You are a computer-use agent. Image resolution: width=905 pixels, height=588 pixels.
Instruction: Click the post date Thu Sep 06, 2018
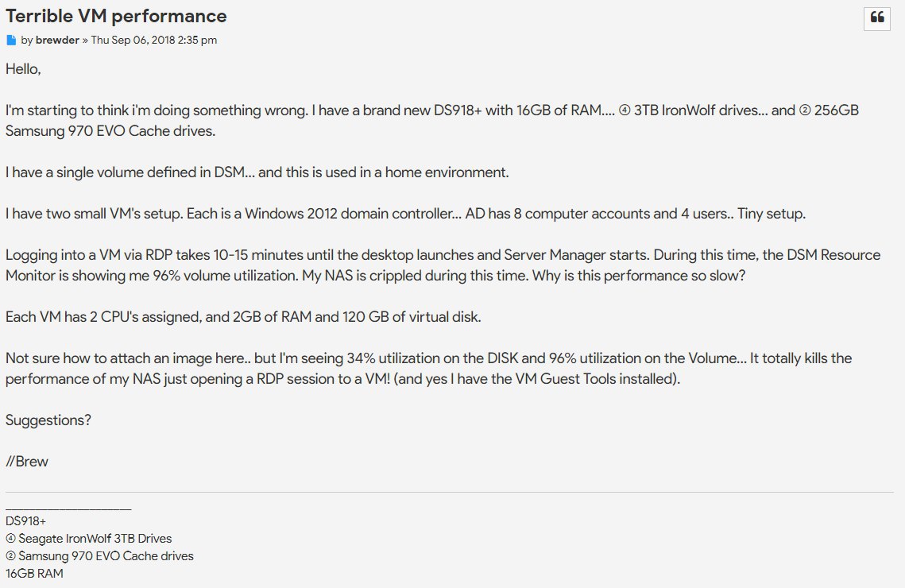click(154, 40)
